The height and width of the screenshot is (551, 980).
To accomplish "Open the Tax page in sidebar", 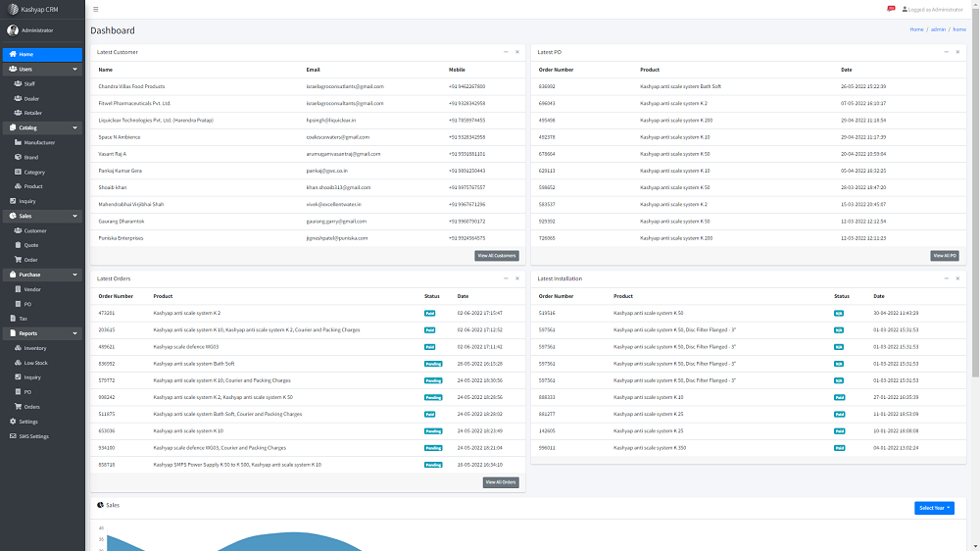I will 24,319.
